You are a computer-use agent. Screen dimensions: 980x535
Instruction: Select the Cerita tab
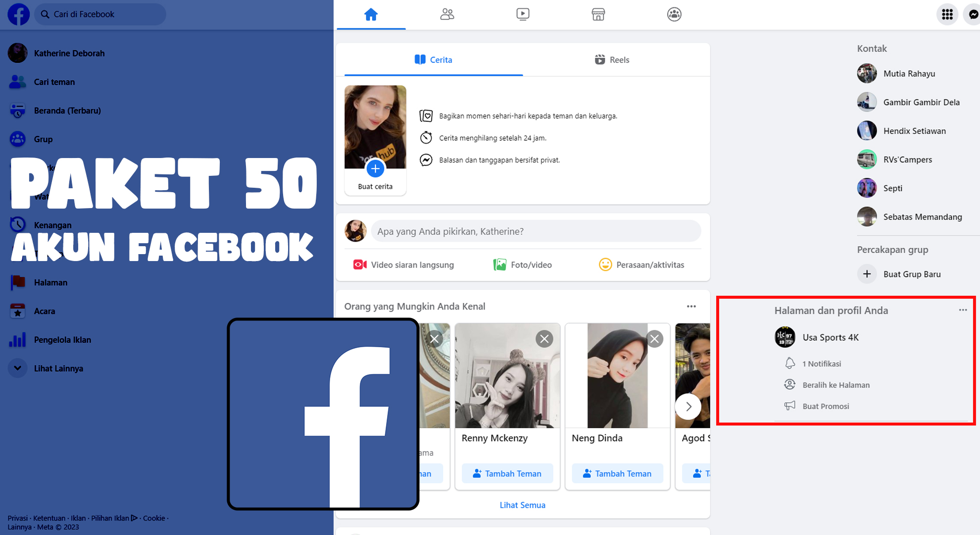434,60
